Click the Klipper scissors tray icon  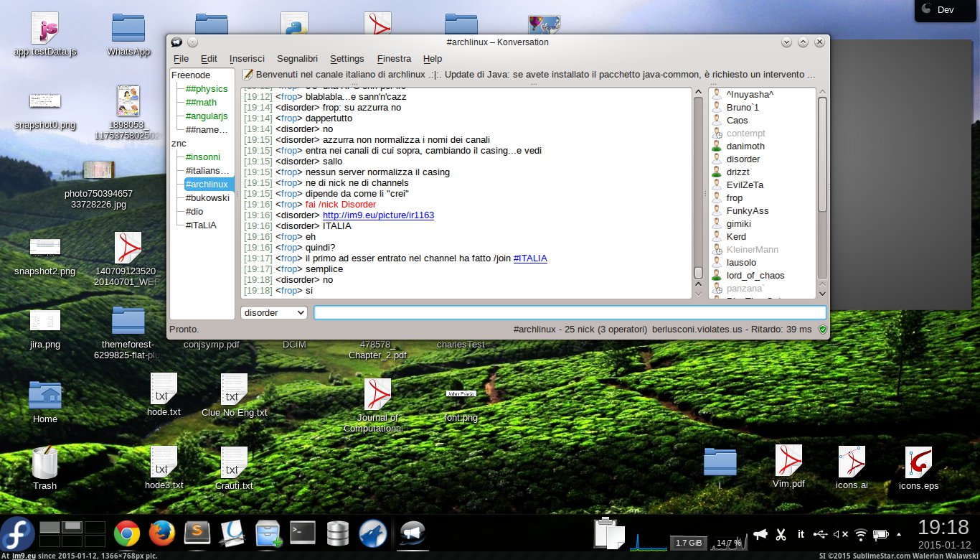tap(781, 534)
